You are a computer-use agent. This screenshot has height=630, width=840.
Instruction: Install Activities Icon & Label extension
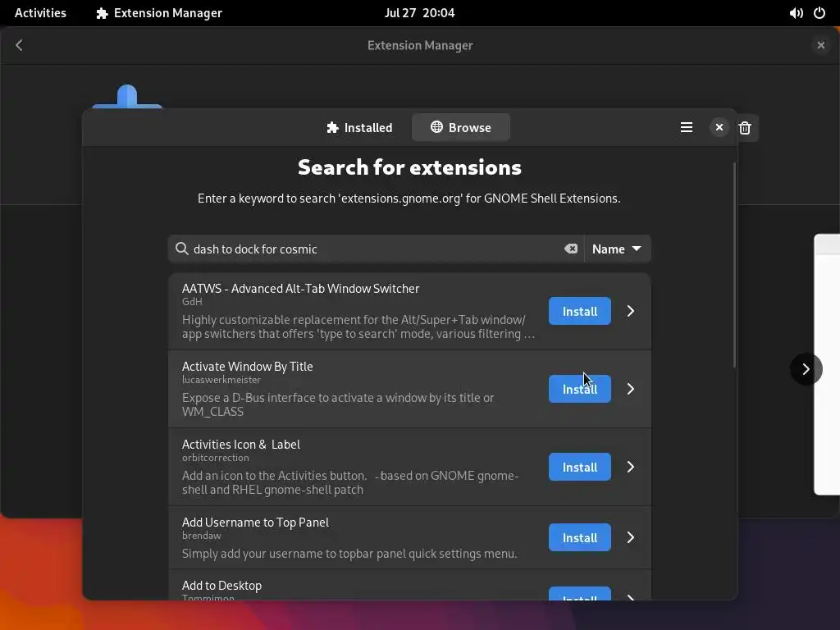tap(580, 467)
